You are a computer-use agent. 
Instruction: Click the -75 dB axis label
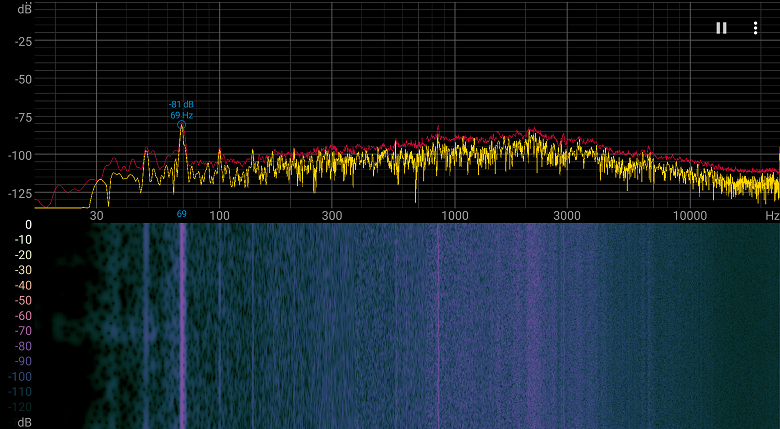pos(21,117)
